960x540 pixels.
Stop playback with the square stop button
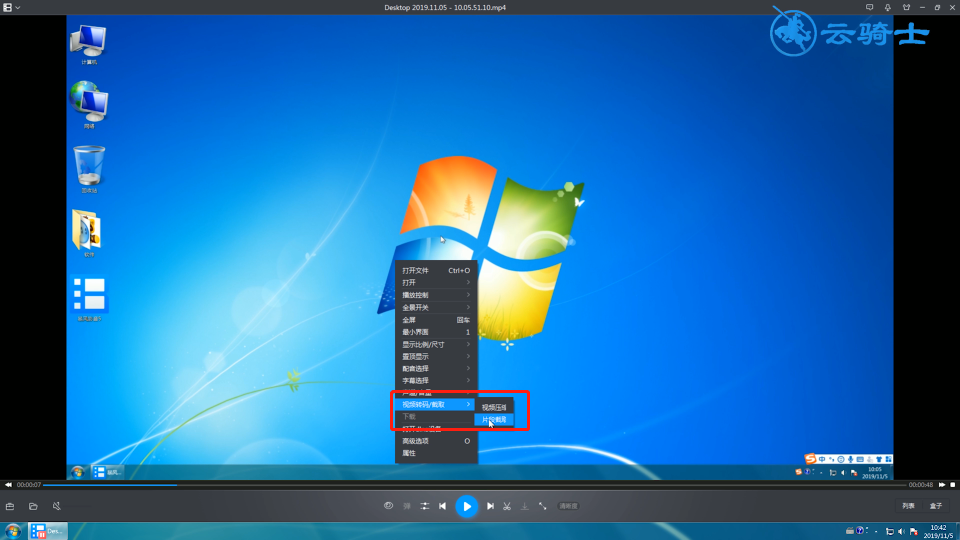(953, 485)
